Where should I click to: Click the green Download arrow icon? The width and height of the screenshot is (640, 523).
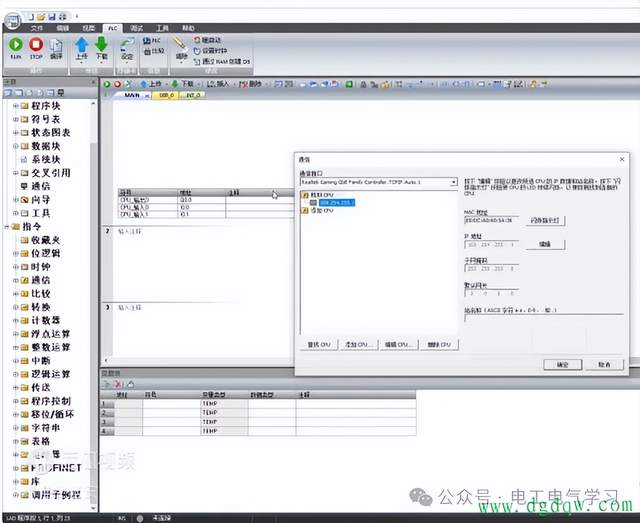point(101,46)
